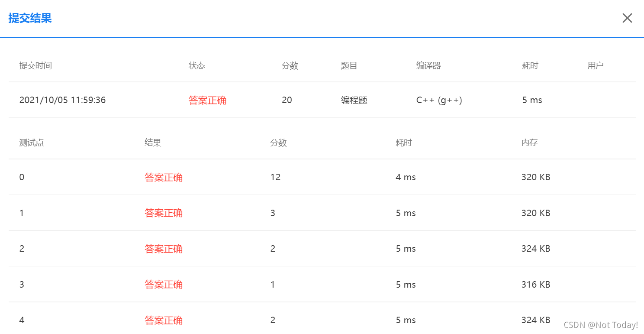Click the 提交结果 dialog title
The width and height of the screenshot is (644, 334).
pyautogui.click(x=29, y=18)
